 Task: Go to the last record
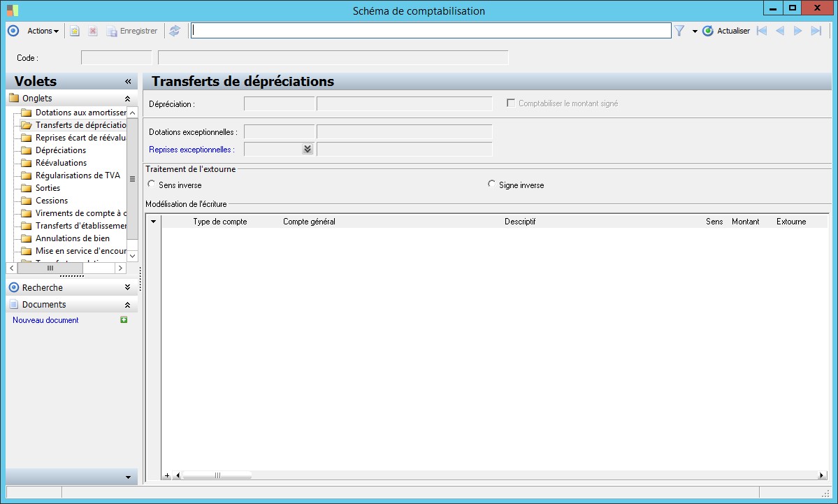[816, 31]
